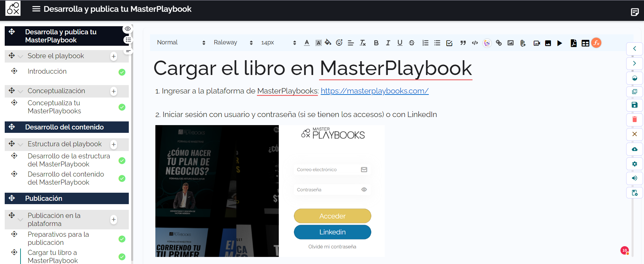
Task: Apply a numbered list
Action: 425,43
